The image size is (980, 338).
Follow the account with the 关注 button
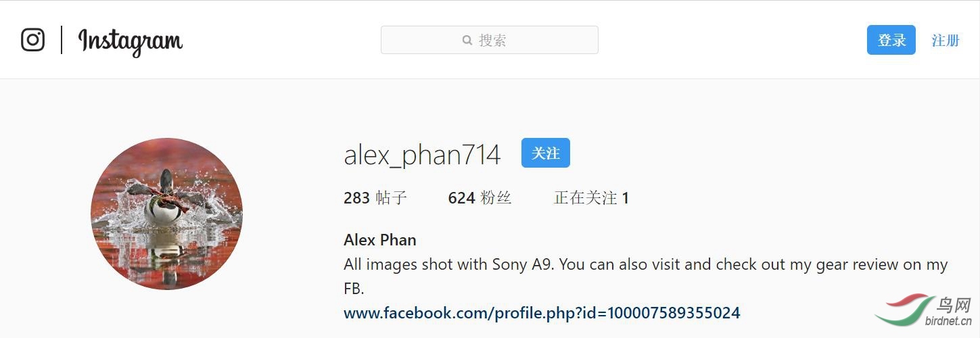pos(545,153)
